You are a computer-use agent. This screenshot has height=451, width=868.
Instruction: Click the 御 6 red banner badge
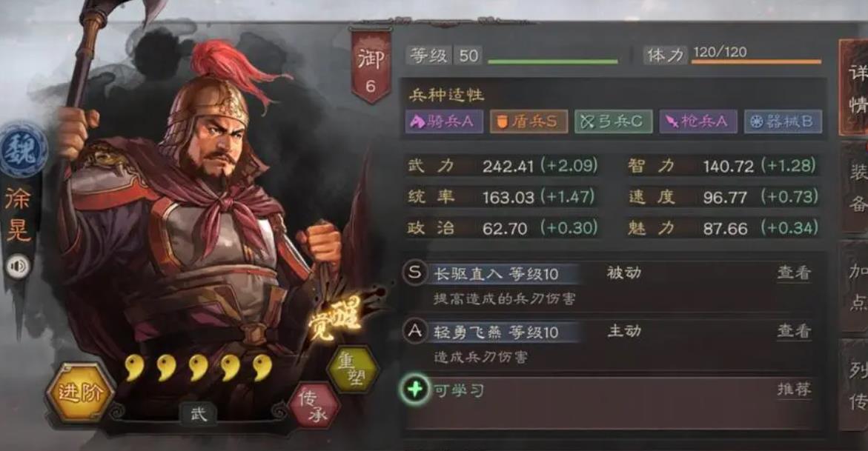pyautogui.click(x=370, y=67)
